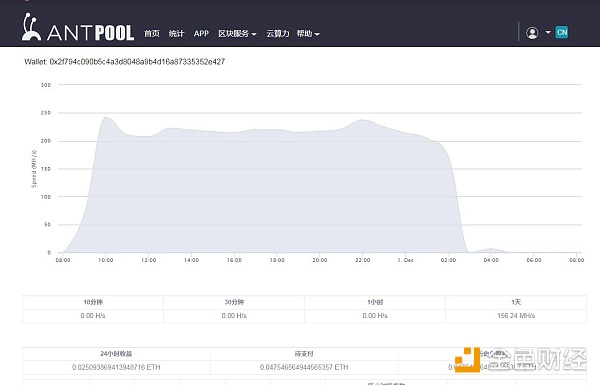600x385 pixels.
Task: Select the 30分钟 hashrate cell
Action: (234, 316)
